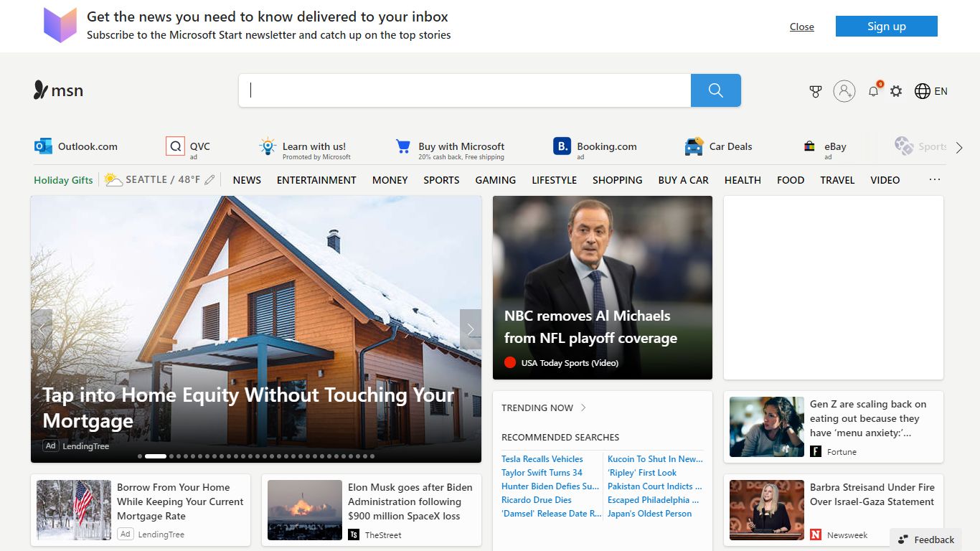Click the Microsoft Start newsletter logo

click(x=60, y=25)
